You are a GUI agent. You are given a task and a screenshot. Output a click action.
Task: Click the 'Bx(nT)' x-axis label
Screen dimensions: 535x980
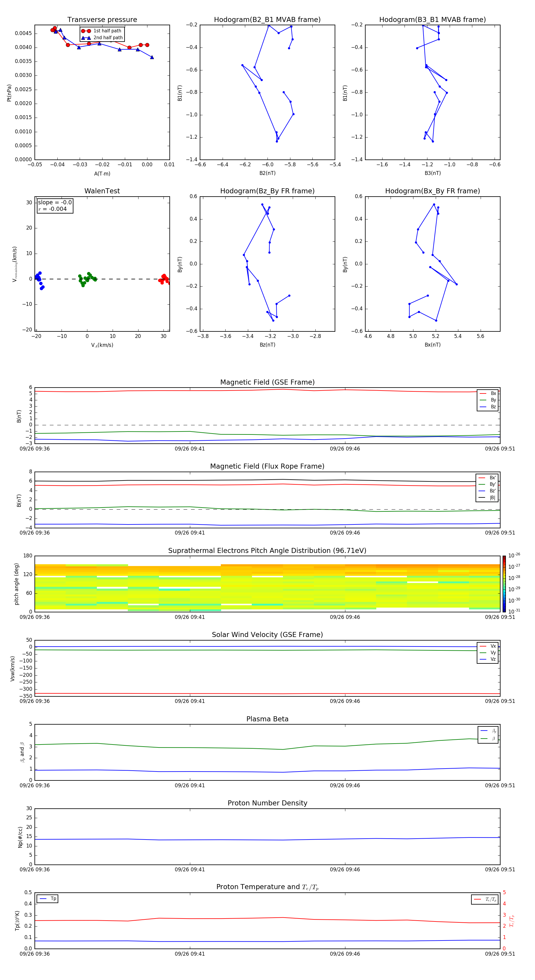coord(432,345)
